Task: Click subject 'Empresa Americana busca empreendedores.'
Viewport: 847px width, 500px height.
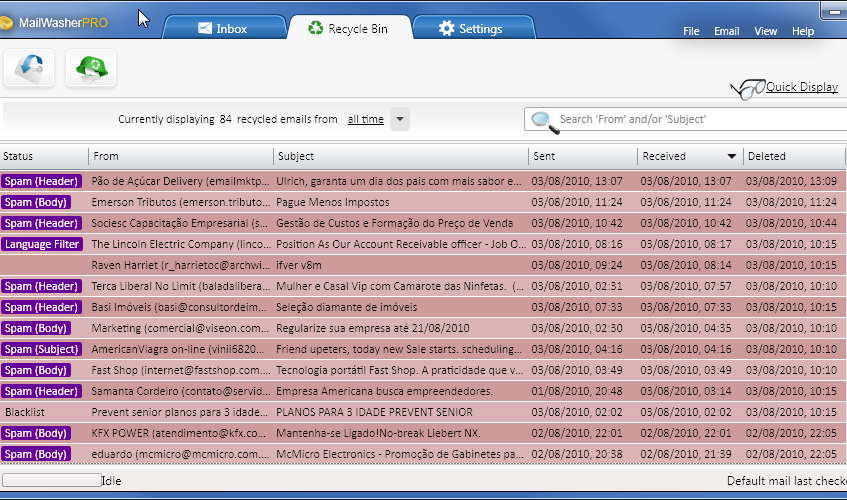Action: point(385,391)
